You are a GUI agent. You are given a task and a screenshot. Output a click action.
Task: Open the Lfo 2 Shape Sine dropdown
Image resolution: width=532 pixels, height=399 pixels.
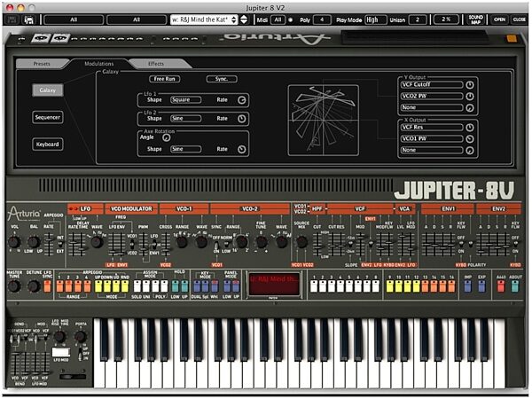point(185,119)
